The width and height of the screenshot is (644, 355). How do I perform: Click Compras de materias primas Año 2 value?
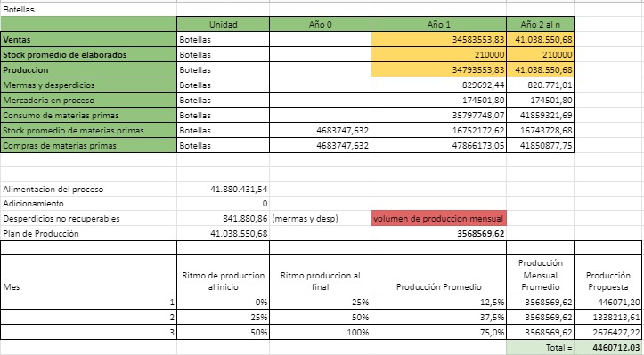coord(540,146)
